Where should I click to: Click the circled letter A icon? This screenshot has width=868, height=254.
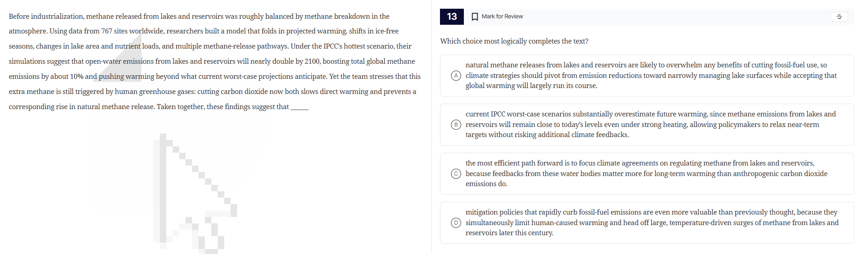click(456, 76)
